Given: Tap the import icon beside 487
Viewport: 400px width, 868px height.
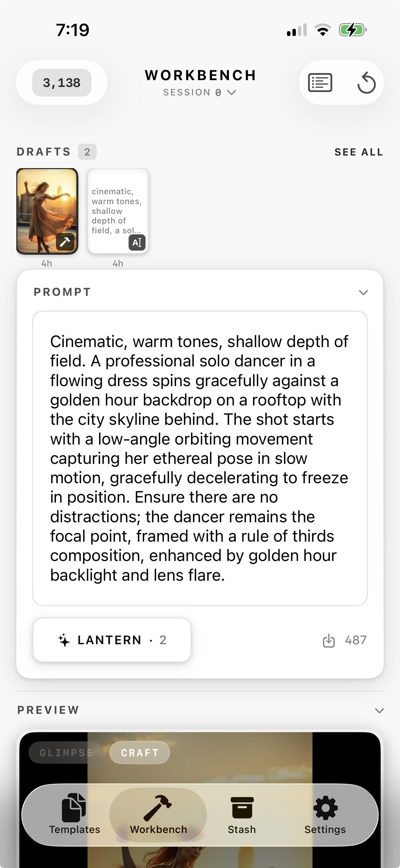Looking at the screenshot, I should coord(329,641).
